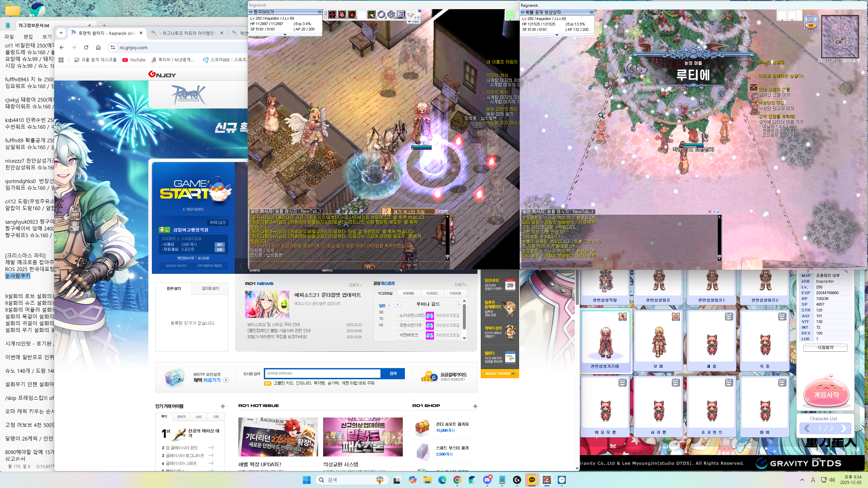Viewport: 868px width, 488px height.
Task: Click the guild list vertical scrollbar
Action: [x=464, y=317]
